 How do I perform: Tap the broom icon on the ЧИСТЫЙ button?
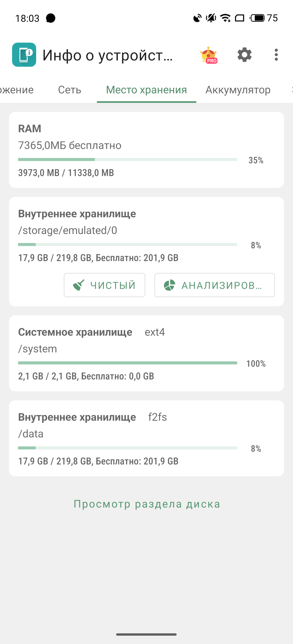pos(79,285)
